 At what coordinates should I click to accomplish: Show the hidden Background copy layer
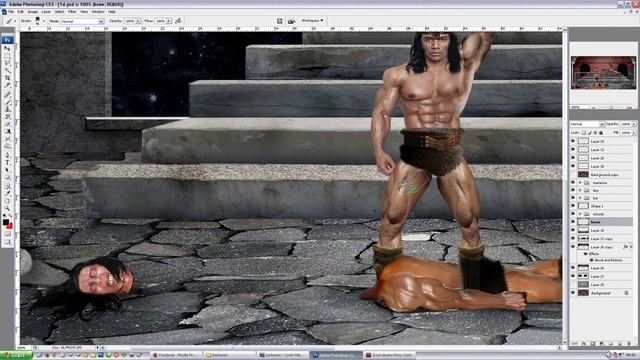[x=573, y=174]
